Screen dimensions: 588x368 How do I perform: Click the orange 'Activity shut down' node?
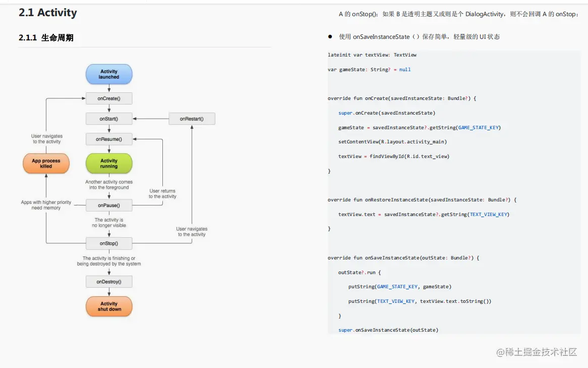click(x=109, y=306)
